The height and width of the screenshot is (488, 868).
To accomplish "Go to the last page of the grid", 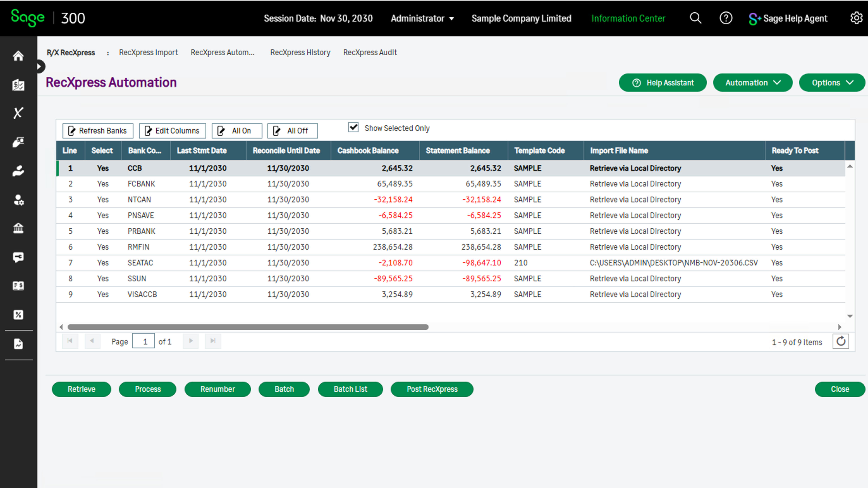I will point(213,341).
